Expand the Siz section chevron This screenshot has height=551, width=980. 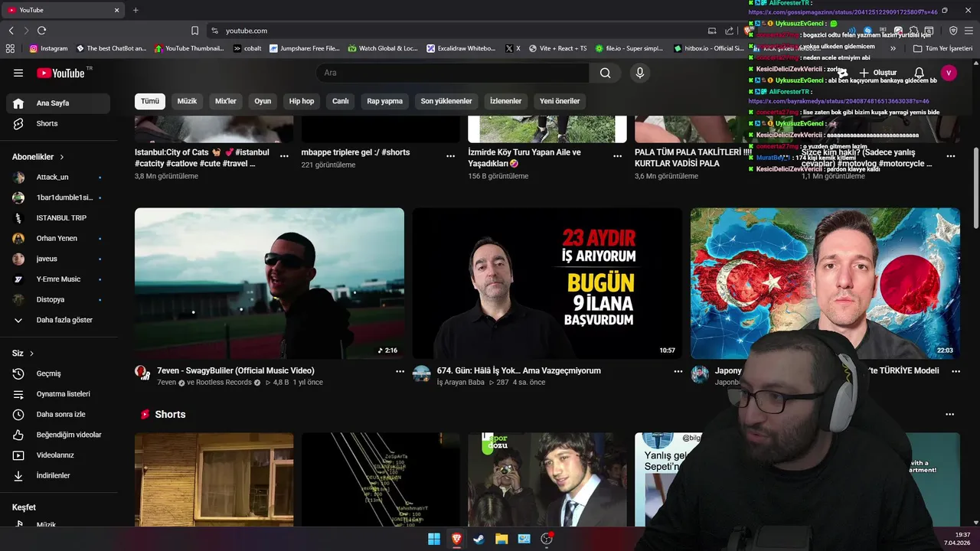[x=31, y=354]
